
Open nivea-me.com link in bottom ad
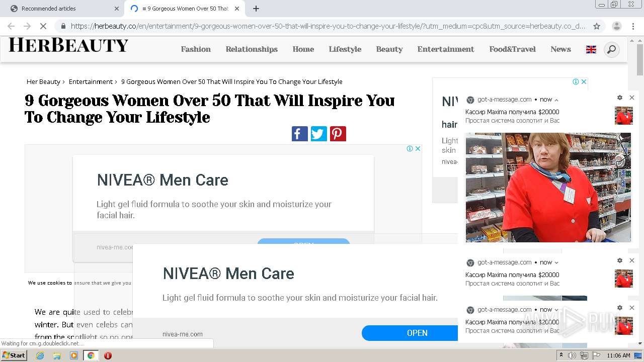pyautogui.click(x=183, y=334)
